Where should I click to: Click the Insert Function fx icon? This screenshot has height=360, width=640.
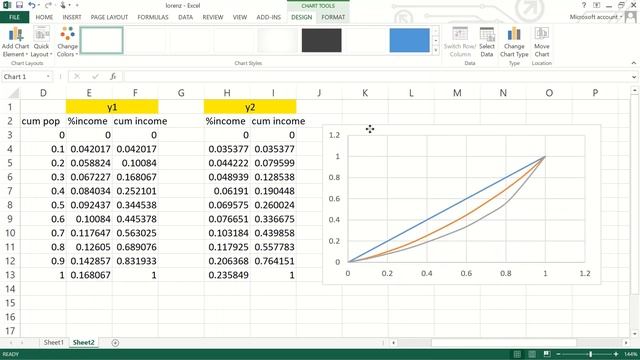click(x=113, y=76)
